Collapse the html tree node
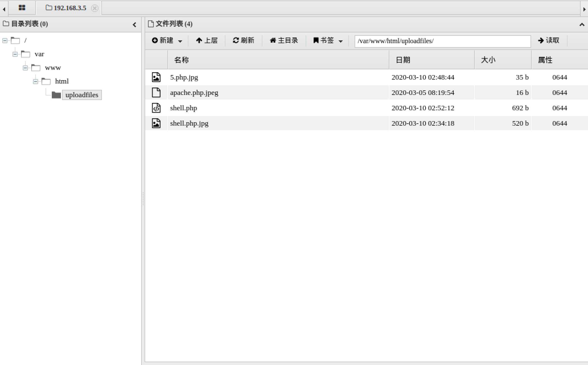Viewport: 588px width, 365px height. (36, 82)
